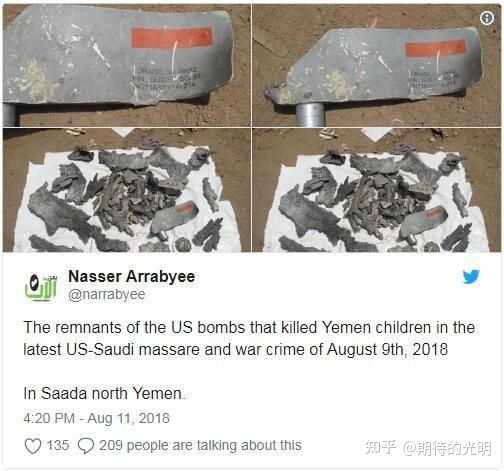Open '209 people are talking about this'
504x471 pixels.
[200, 446]
